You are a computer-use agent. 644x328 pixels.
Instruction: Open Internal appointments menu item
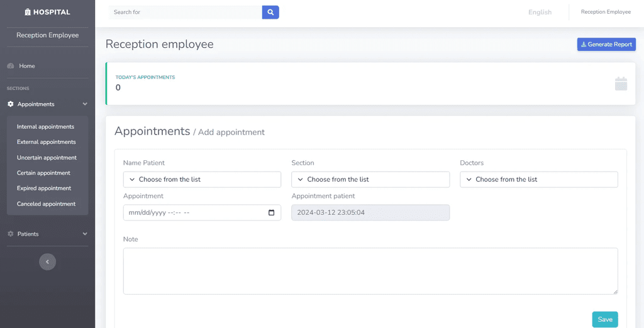pos(45,127)
